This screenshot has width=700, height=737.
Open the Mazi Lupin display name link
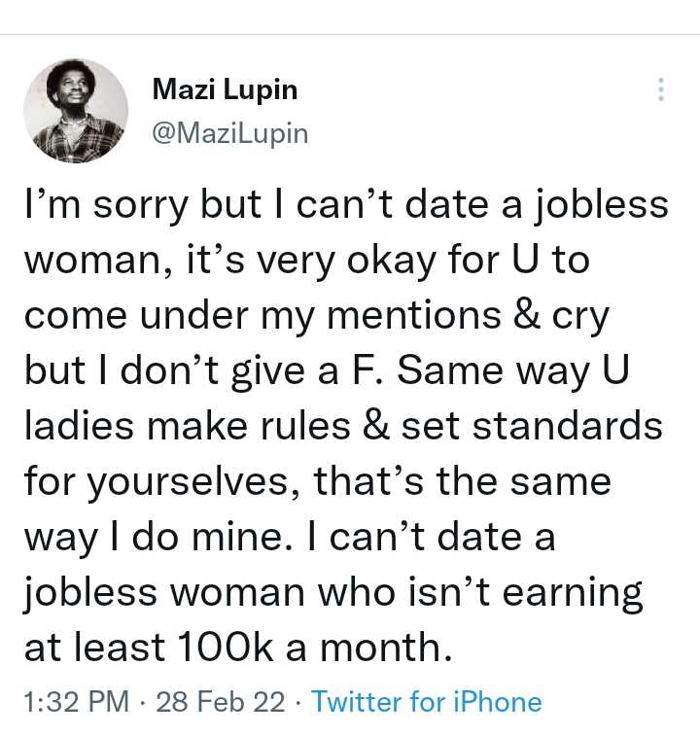tap(226, 90)
